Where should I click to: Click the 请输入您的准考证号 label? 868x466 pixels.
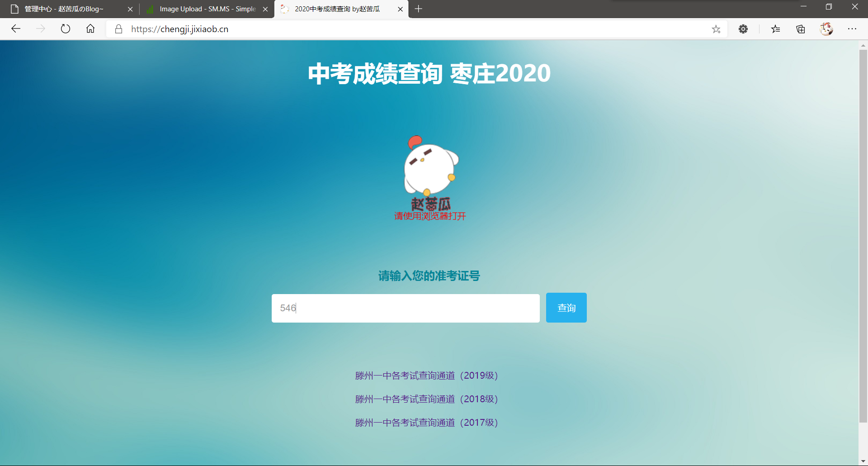[x=429, y=276]
